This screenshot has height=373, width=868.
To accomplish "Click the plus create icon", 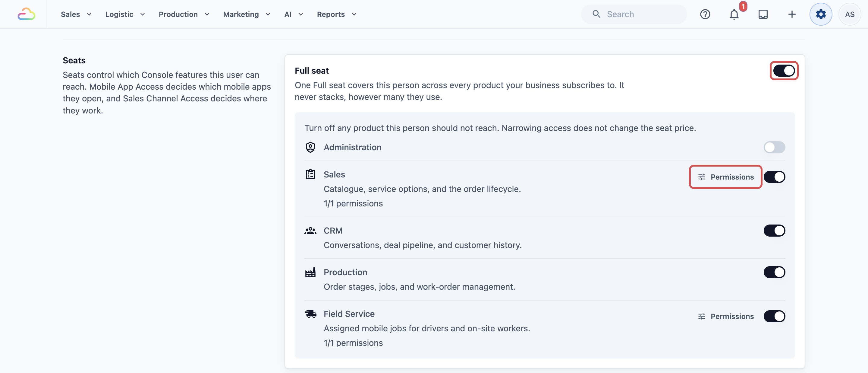I will coord(792,14).
